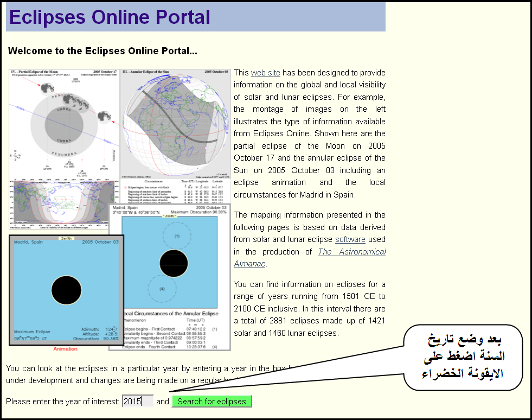Open the 'web site' hyperlink
532x420 pixels.
click(x=265, y=73)
